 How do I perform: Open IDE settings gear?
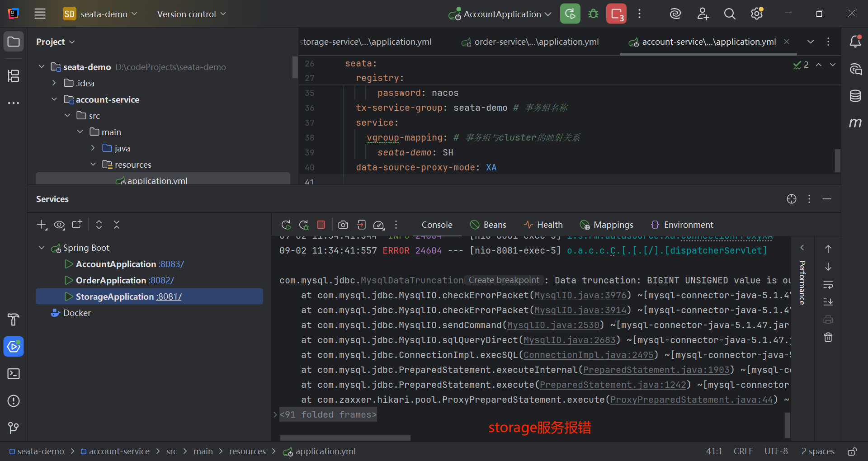point(757,14)
